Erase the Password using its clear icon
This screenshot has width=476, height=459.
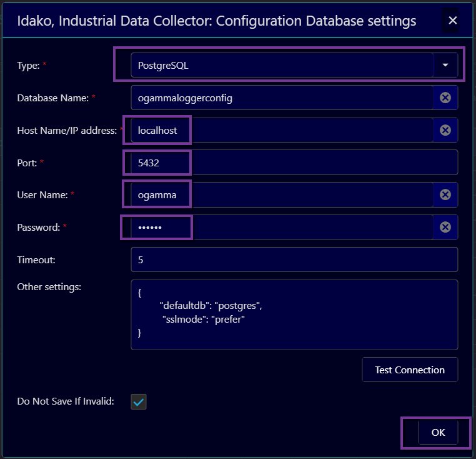[445, 227]
